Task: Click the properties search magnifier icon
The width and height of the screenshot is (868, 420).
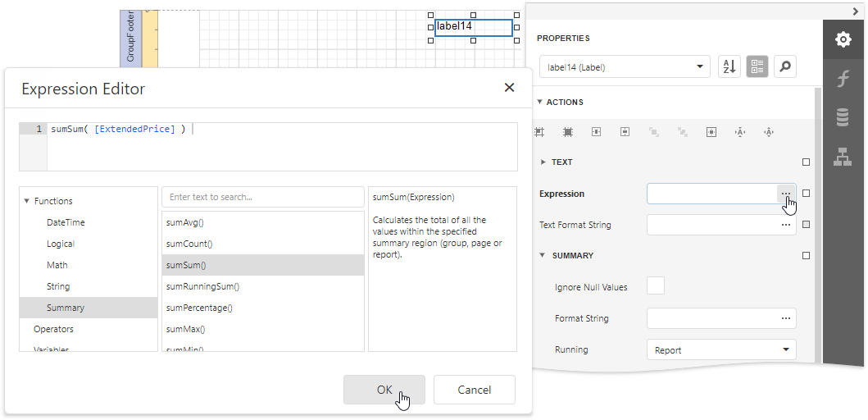Action: [785, 67]
